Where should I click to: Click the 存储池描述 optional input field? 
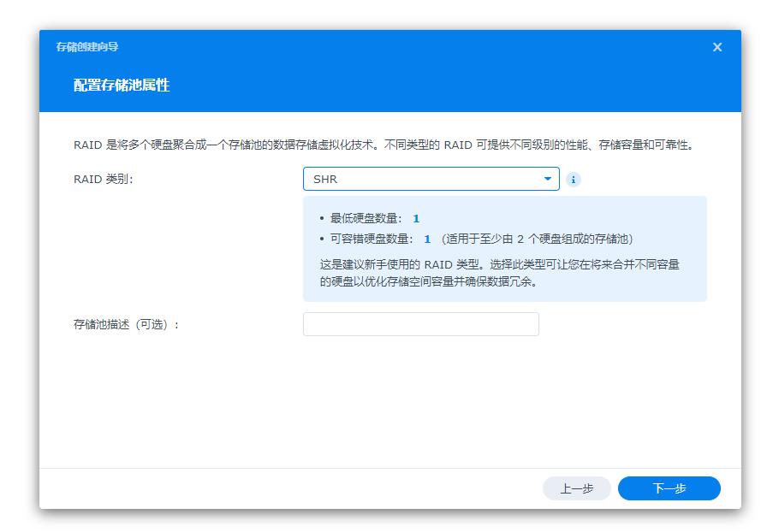(421, 324)
